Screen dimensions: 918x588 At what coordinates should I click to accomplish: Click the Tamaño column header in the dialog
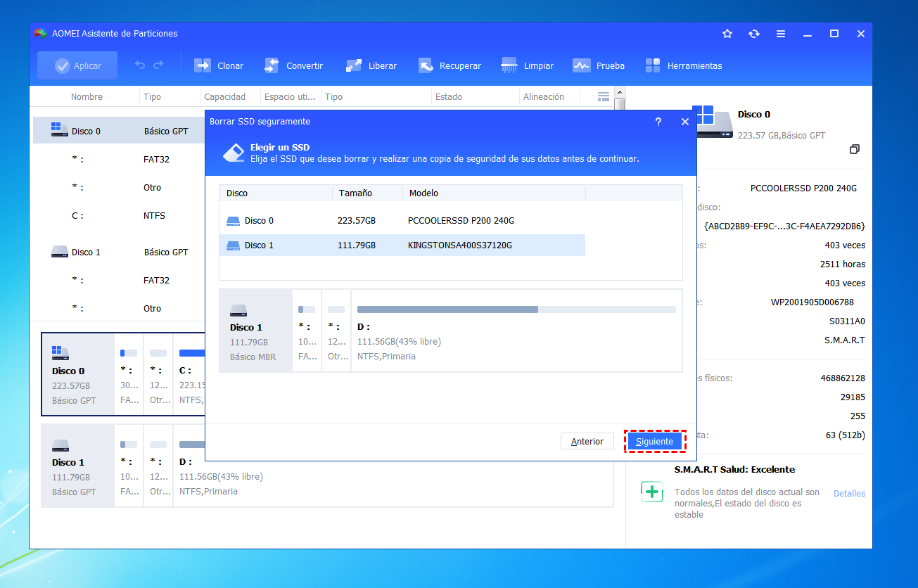[x=355, y=193]
